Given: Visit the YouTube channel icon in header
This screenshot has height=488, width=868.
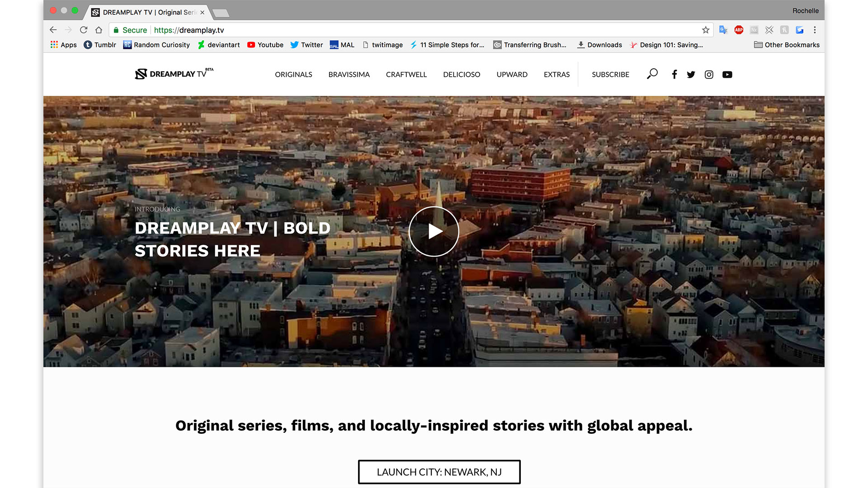Looking at the screenshot, I should coord(727,75).
